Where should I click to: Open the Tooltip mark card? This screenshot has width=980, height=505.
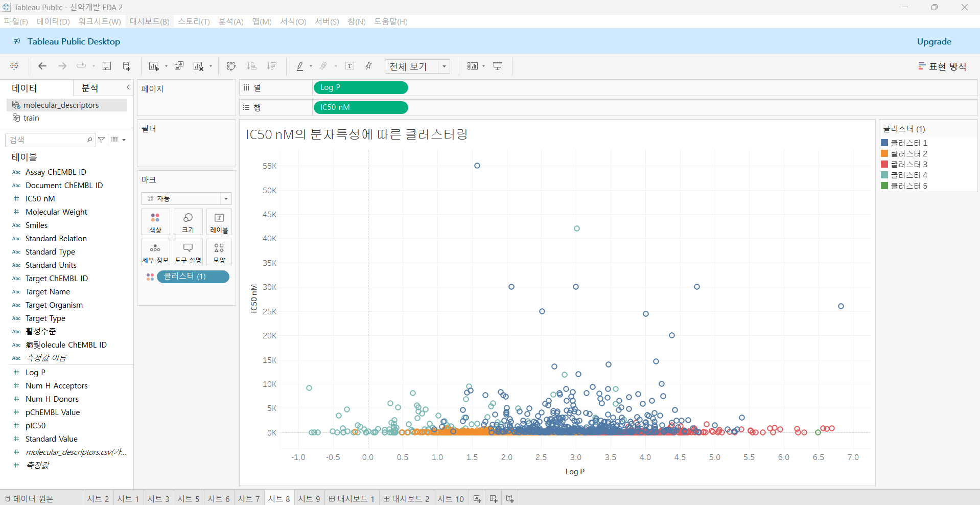(x=188, y=252)
